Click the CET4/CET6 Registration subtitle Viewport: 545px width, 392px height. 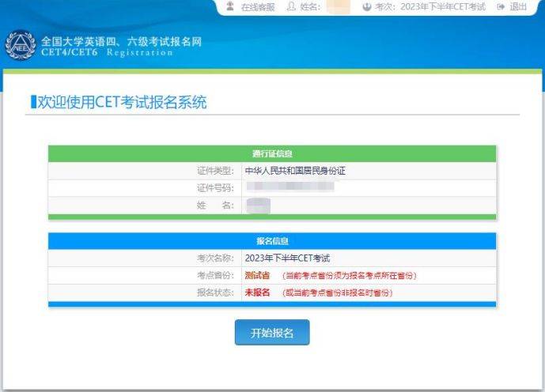pyautogui.click(x=107, y=52)
